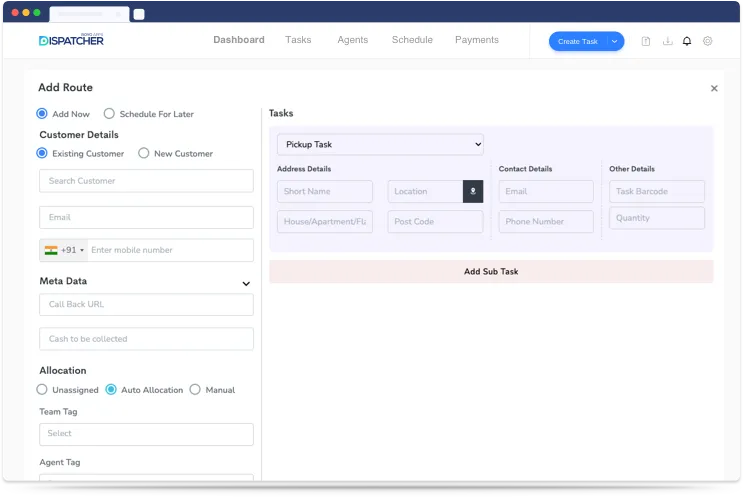
Task: Switch to the Payments tab
Action: coord(476,40)
